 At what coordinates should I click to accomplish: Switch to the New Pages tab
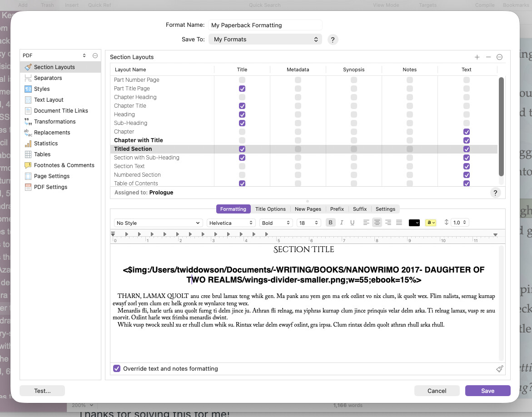(x=308, y=209)
